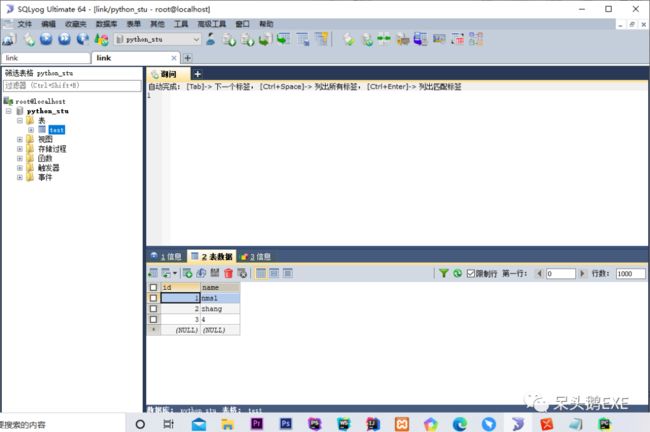Toggle the 限制行 limit rows checkbox
This screenshot has height=432, width=650.
click(x=471, y=273)
